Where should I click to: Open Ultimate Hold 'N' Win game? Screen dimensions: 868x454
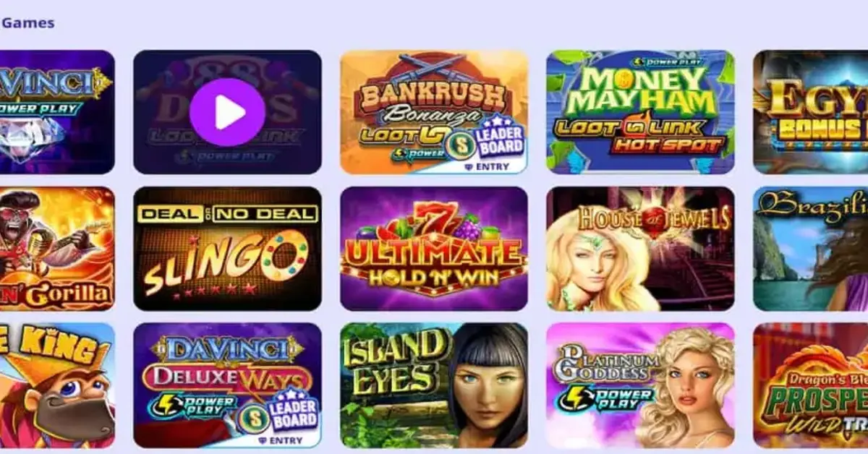coord(434,249)
